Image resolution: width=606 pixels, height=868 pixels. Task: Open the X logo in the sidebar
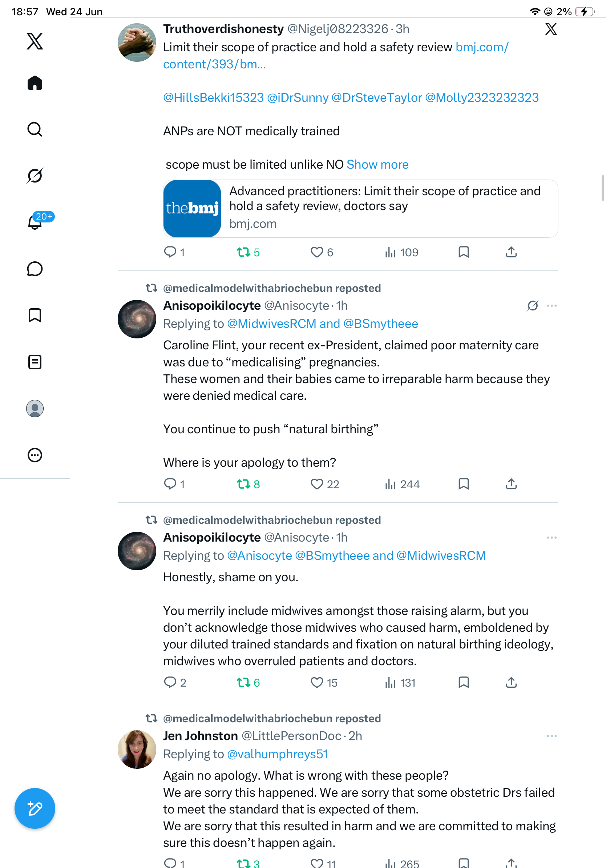[x=35, y=41]
